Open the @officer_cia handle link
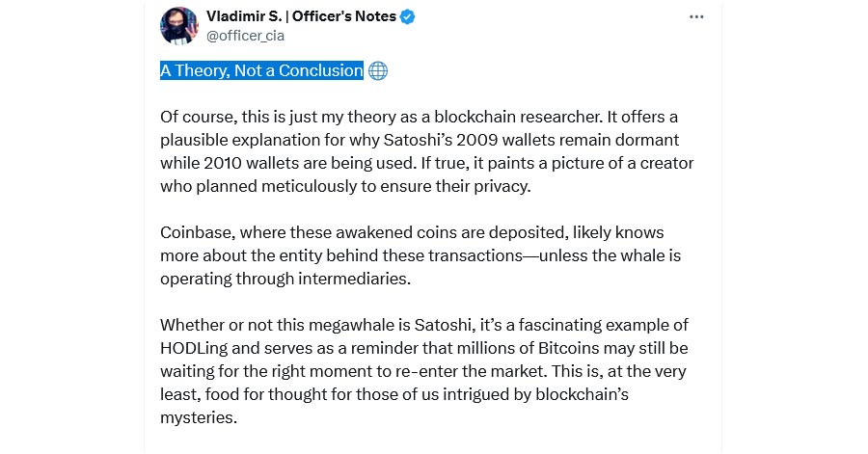868x454 pixels. [x=245, y=36]
